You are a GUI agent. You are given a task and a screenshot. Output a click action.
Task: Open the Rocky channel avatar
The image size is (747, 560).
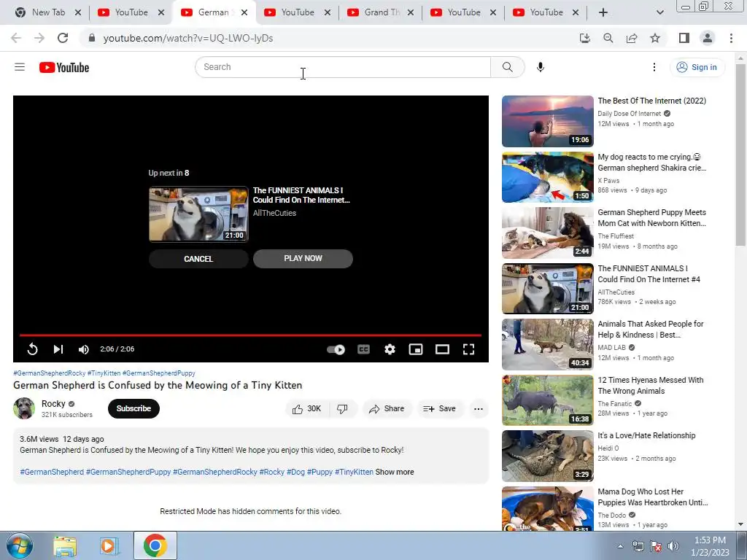click(x=24, y=408)
